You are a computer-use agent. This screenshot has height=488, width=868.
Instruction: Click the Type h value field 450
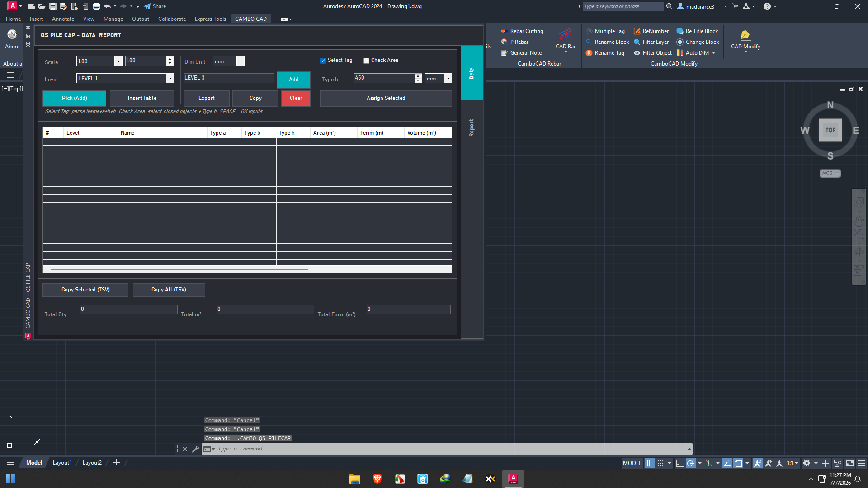tap(384, 78)
